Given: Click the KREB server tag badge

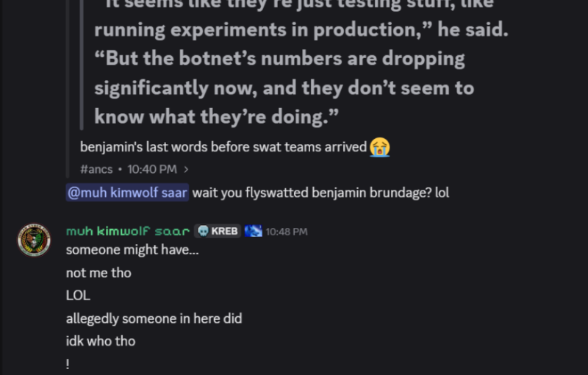Looking at the screenshot, I should coord(218,231).
